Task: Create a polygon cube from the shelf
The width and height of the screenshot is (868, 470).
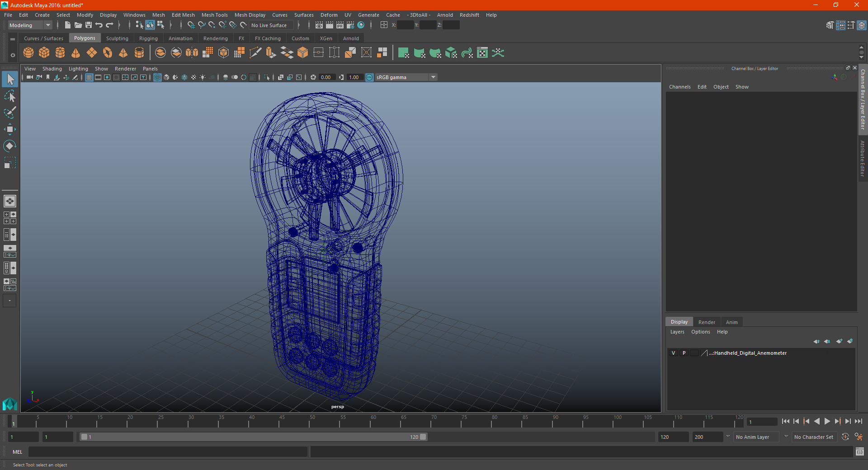Action: (x=44, y=53)
